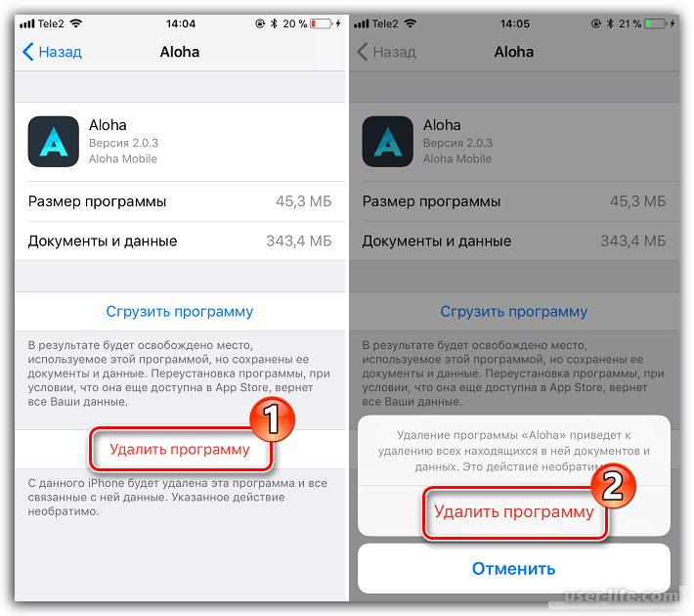Tap the red step 2 marker badge

pos(613,485)
